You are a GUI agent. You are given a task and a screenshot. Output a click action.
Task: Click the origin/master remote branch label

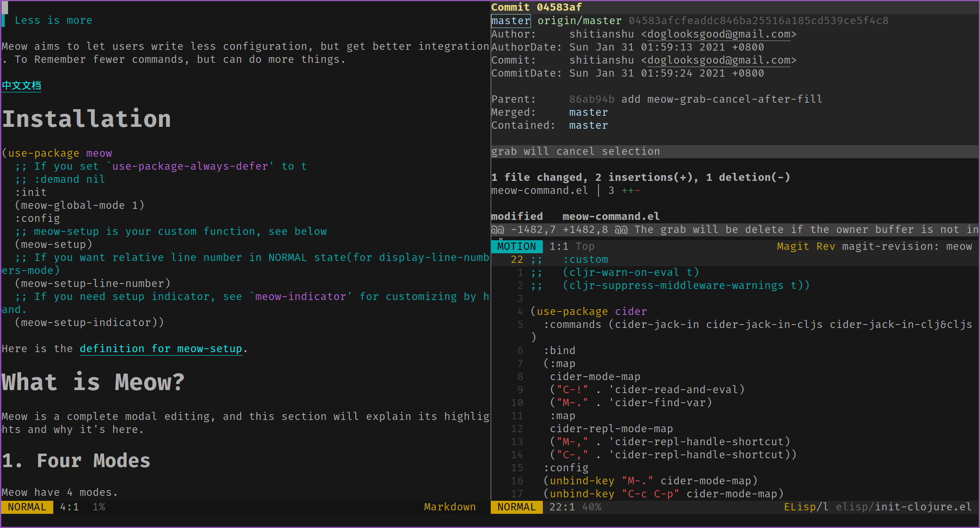579,21
